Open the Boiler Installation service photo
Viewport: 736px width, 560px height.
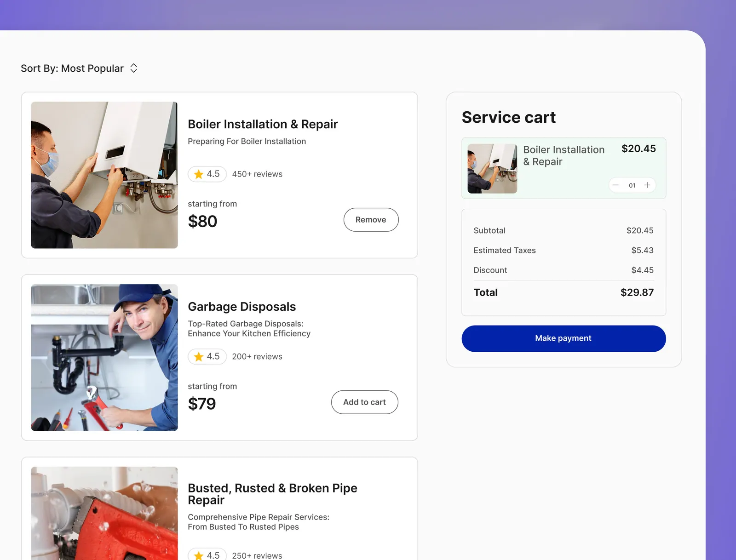point(104,175)
